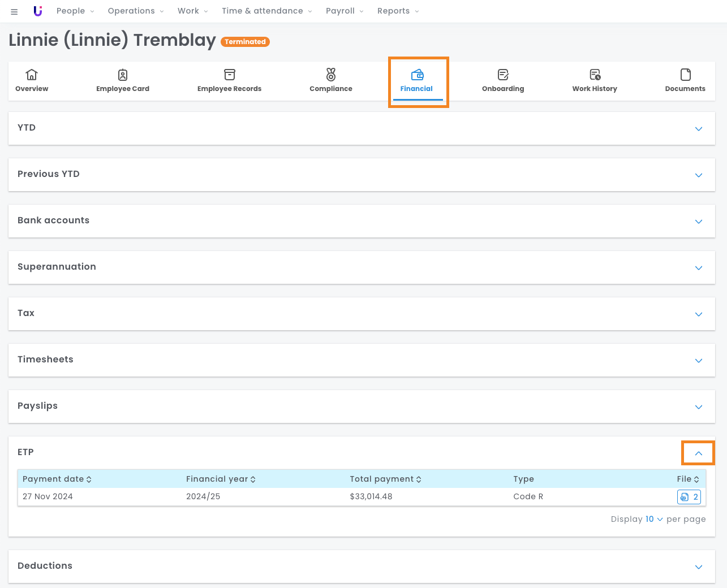
Task: Sort by Total payment column header
Action: point(385,479)
